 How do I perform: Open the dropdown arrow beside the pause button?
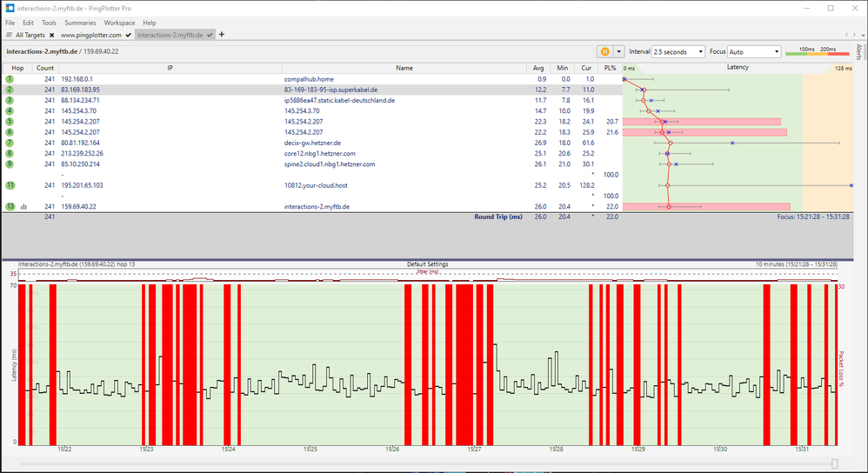(x=618, y=52)
